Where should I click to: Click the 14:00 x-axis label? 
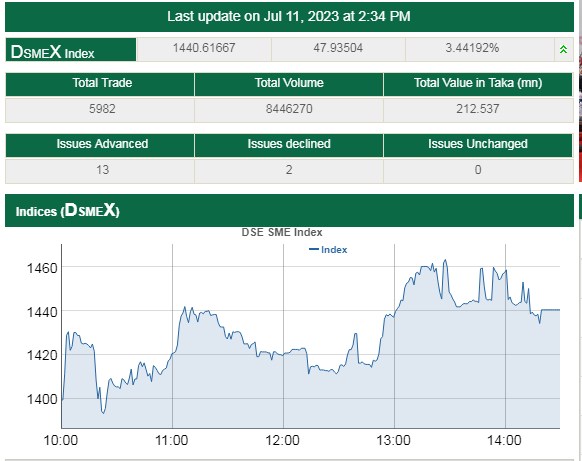coord(504,441)
